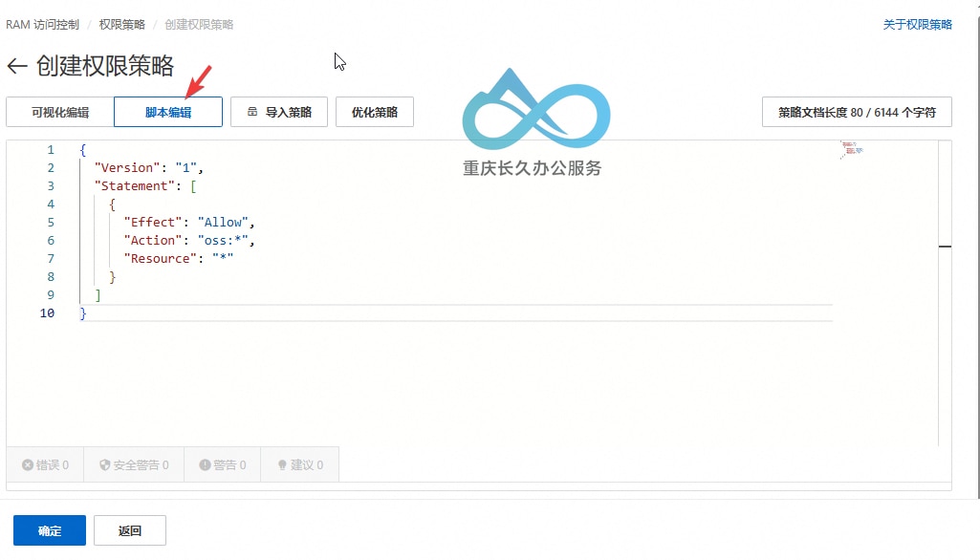Click the warning icon beside 警告 0
980x560 pixels.
205,465
